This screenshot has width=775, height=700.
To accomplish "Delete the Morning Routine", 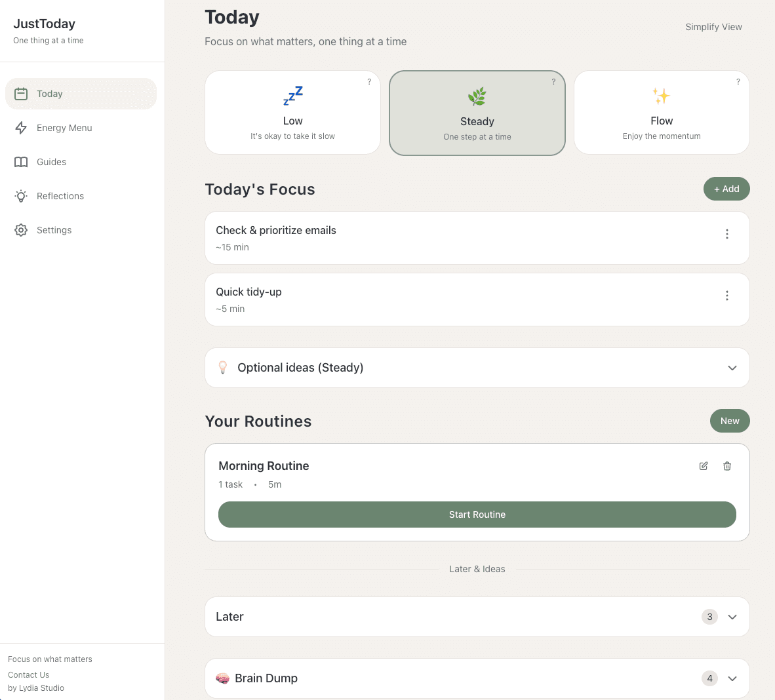I will [726, 466].
